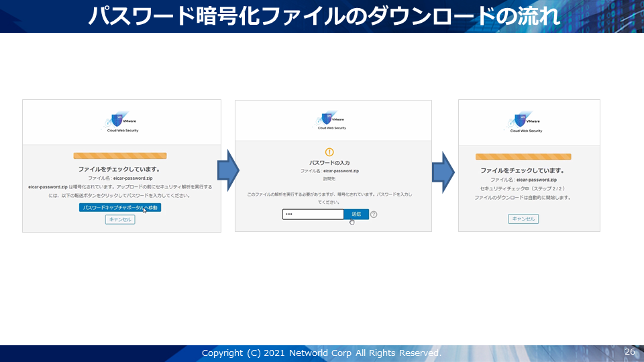Click the copyright Networld Corp footer text

[321, 353]
